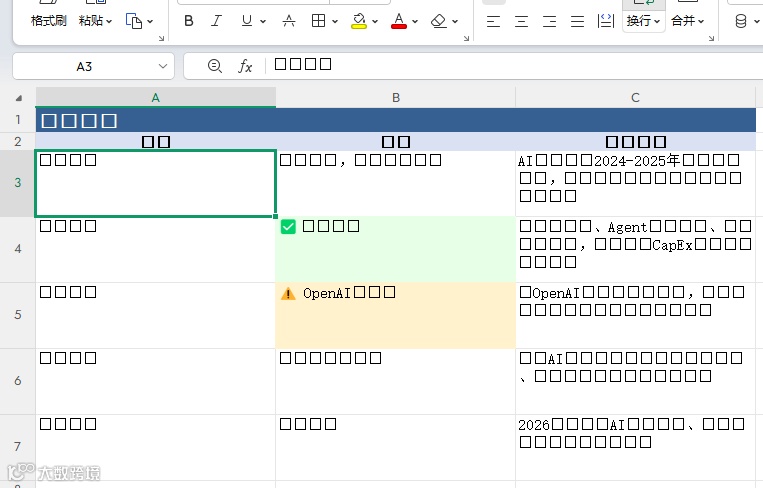The height and width of the screenshot is (488, 763).
Task: Apply the red font color
Action: coord(399,21)
